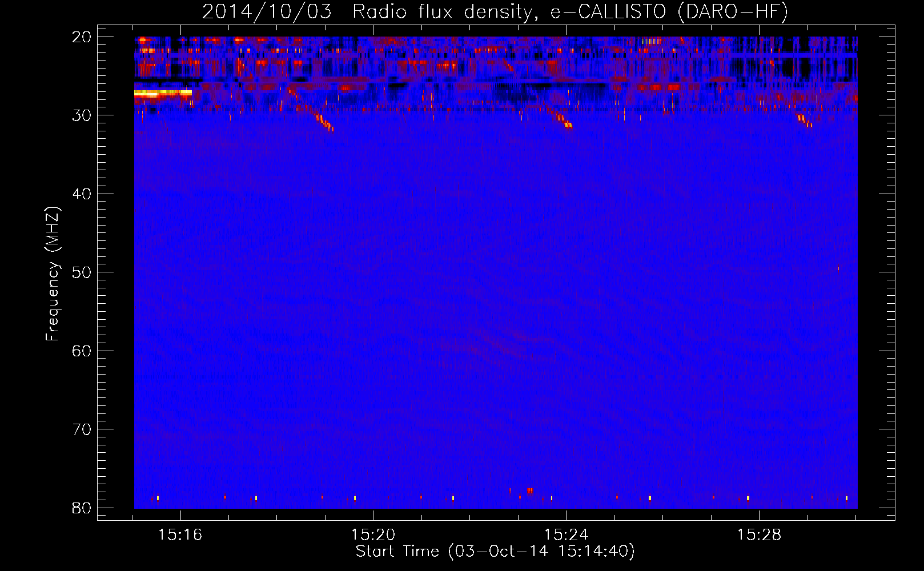Click the 'Start Time (03-Oct-14 15:14:40)' label
The height and width of the screenshot is (571, 924).
point(495,552)
